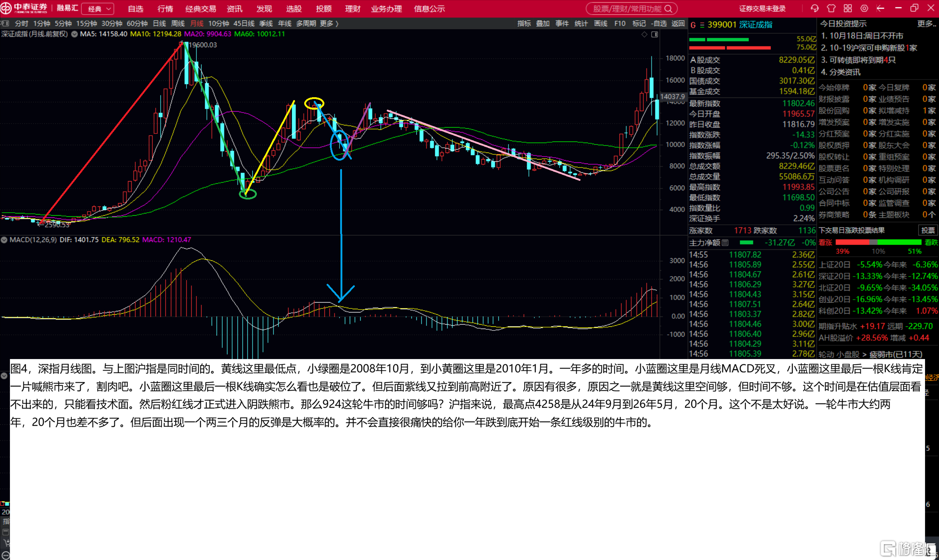Viewport: 939px width, 560px height.
Task: Click the 指标 indicator button
Action: pos(524,23)
